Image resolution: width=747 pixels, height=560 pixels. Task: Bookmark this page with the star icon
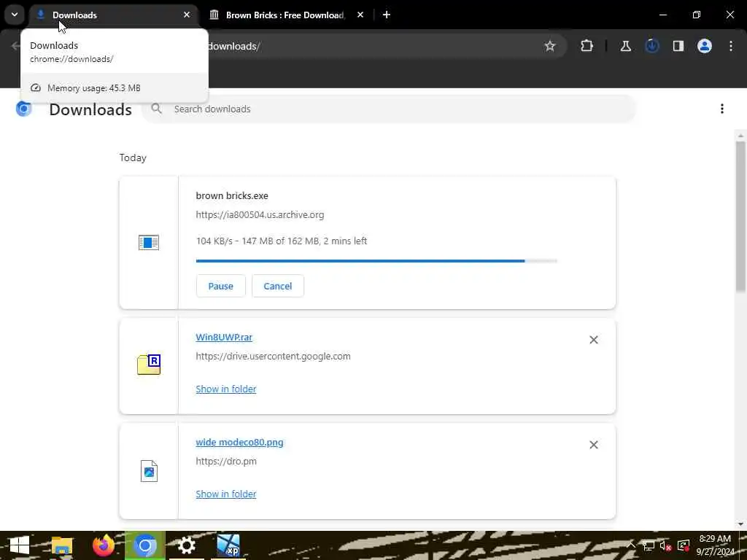pyautogui.click(x=550, y=46)
